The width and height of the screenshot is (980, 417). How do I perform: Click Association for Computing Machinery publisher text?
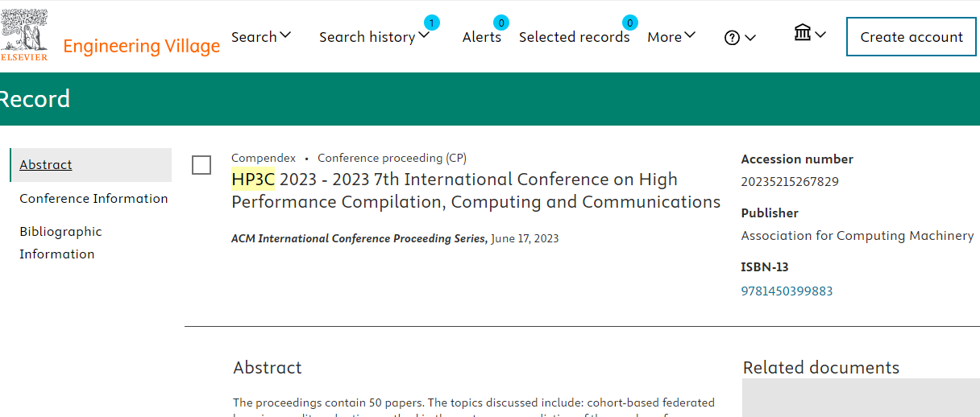[x=857, y=235]
